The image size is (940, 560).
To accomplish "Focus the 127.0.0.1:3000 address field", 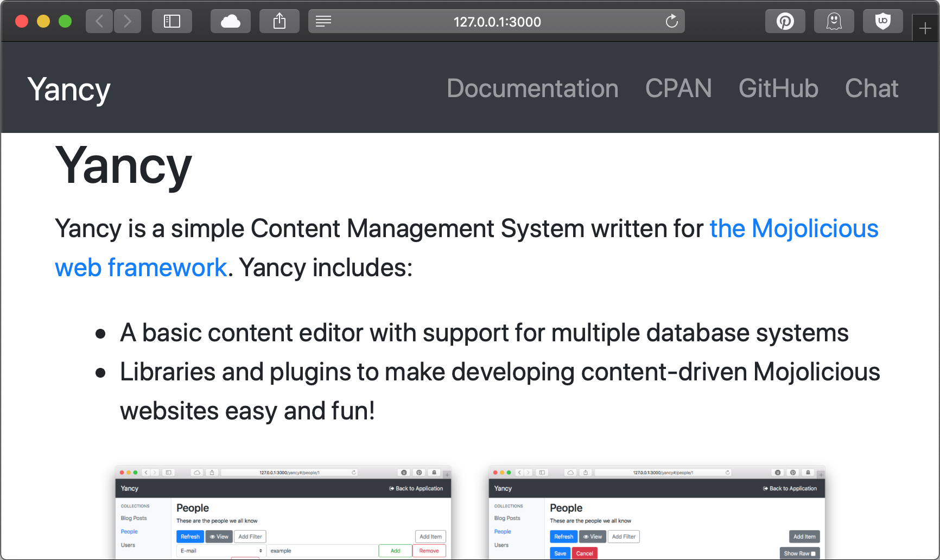I will (497, 22).
